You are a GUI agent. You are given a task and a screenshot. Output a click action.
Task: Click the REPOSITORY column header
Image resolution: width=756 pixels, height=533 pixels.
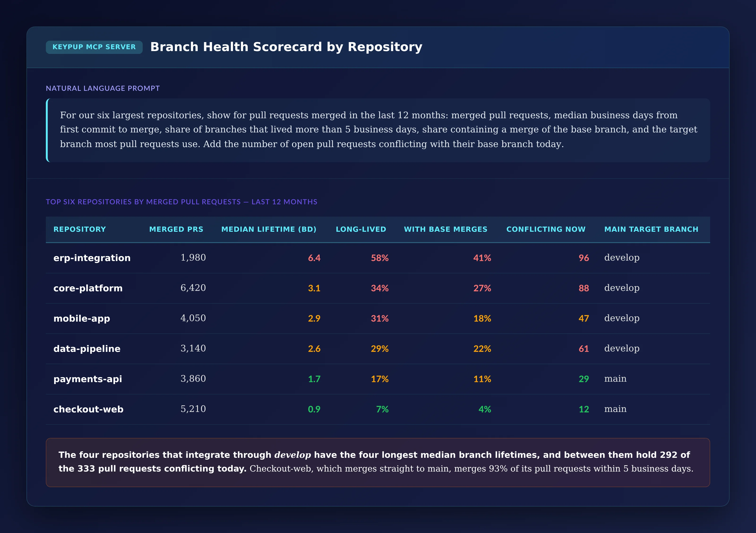(80, 229)
